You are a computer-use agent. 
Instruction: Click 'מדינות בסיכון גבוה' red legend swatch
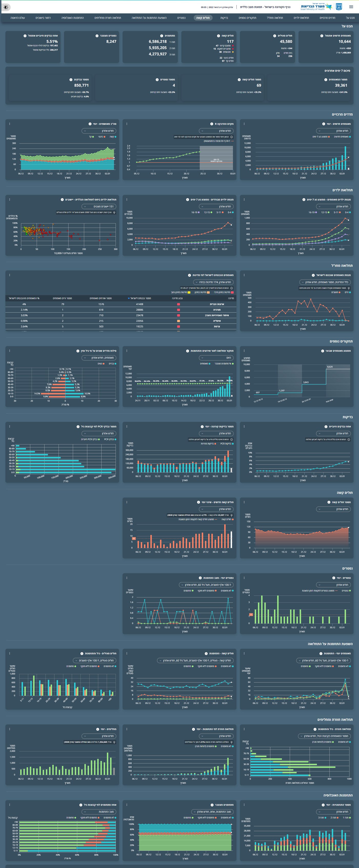tap(232, 292)
